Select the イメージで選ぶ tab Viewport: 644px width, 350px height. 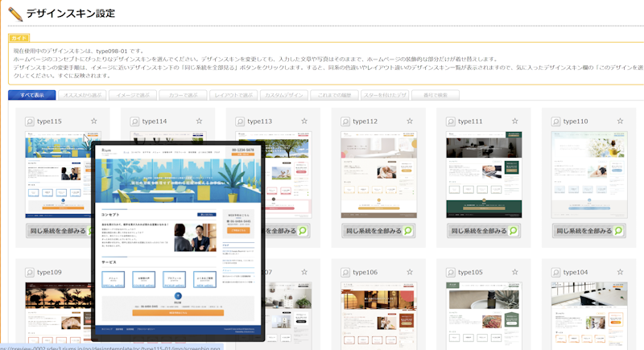(x=133, y=95)
